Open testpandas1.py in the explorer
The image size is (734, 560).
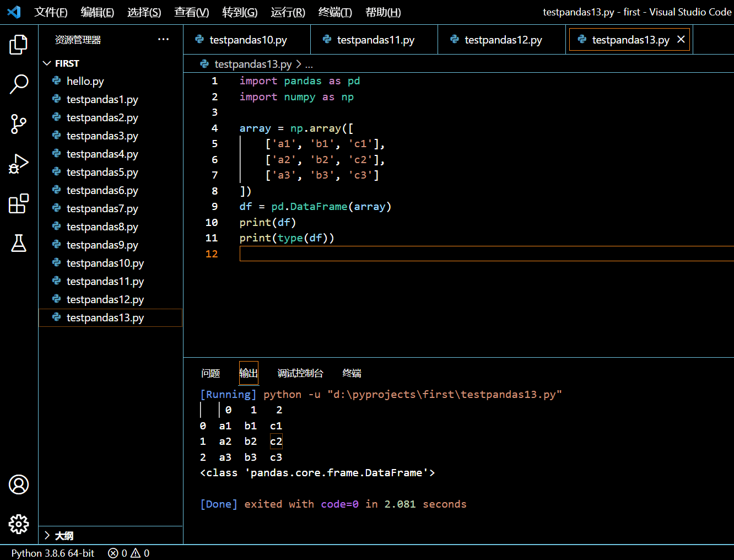pos(110,99)
